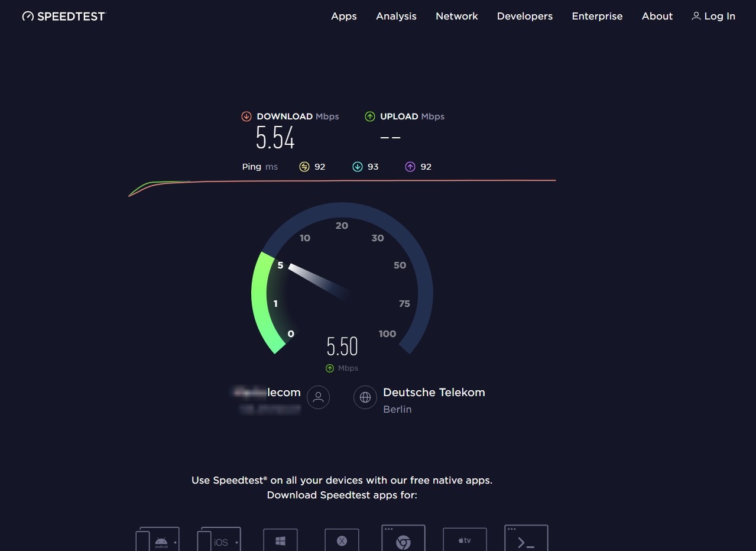Click the idle latency ping icon
The height and width of the screenshot is (551, 756).
(x=304, y=167)
